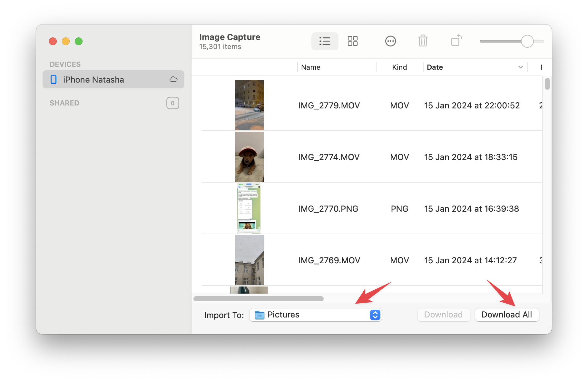The image size is (588, 382).
Task: Click the trash icon to delete items
Action: [x=423, y=41]
